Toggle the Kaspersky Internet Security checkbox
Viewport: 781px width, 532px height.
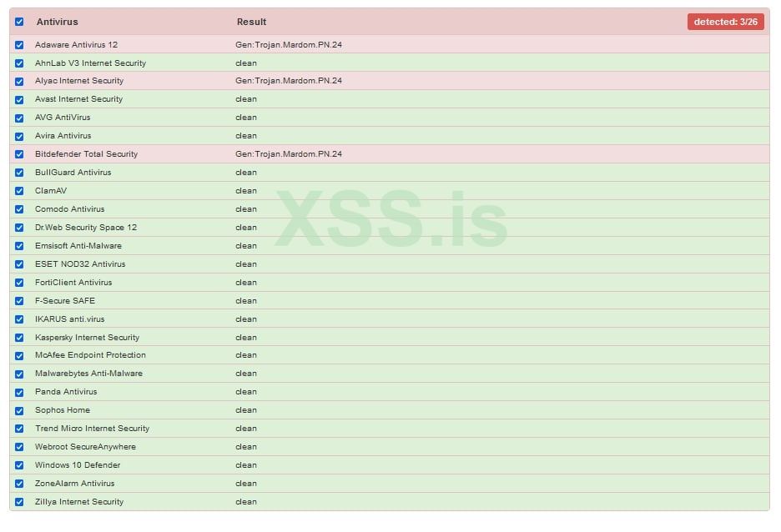[x=19, y=338]
